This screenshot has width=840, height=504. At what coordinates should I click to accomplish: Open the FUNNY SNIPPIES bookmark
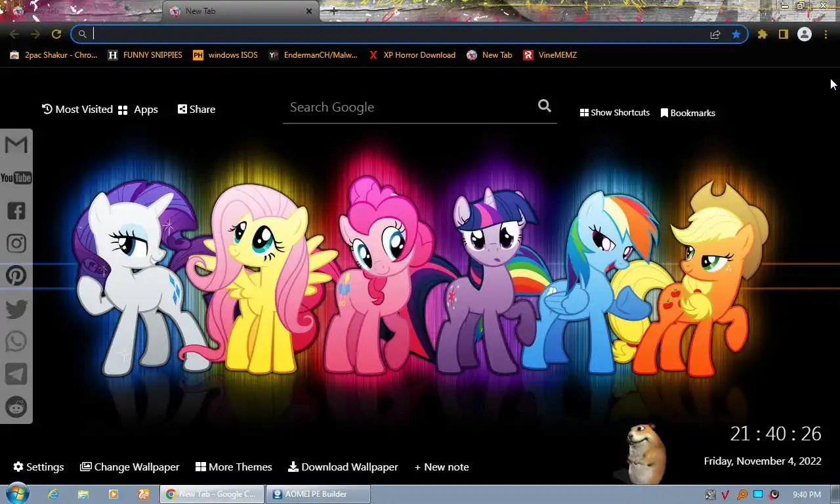(145, 55)
